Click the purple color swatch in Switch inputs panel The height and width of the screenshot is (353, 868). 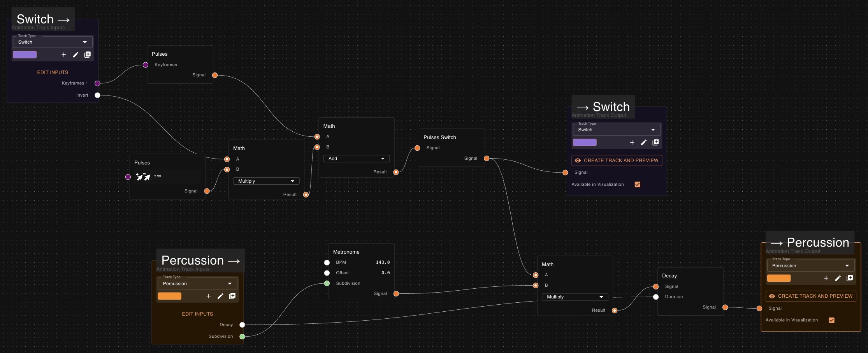(25, 55)
